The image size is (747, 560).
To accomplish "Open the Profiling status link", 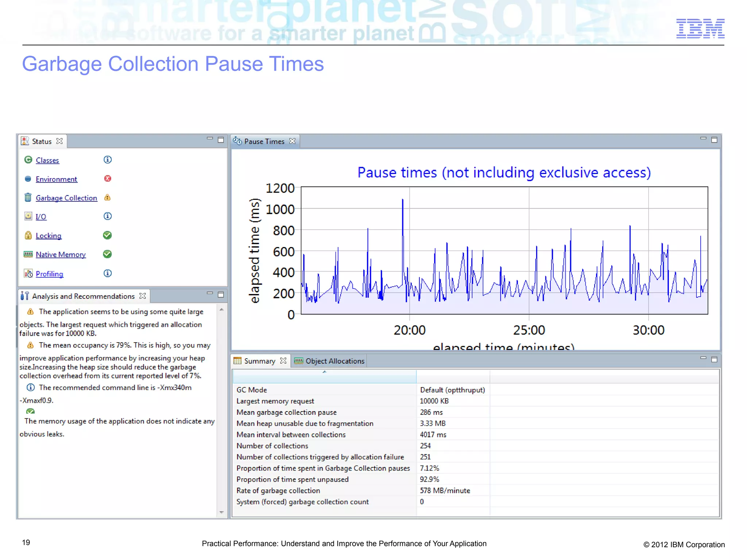I will [49, 274].
